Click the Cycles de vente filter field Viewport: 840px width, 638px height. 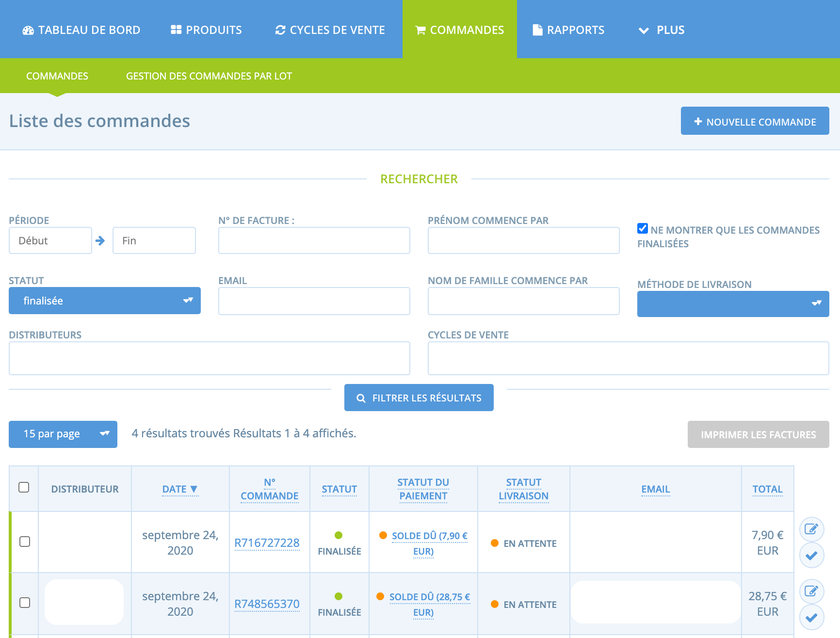[x=629, y=358]
